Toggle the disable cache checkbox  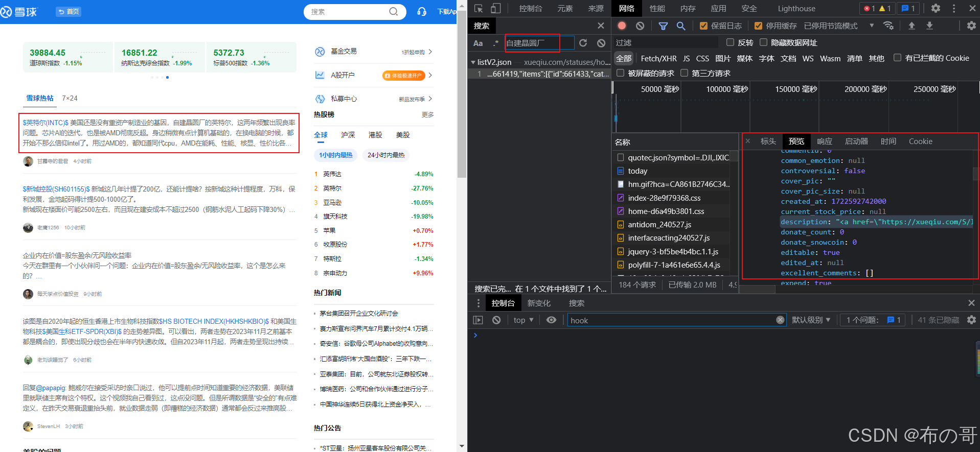(x=758, y=26)
